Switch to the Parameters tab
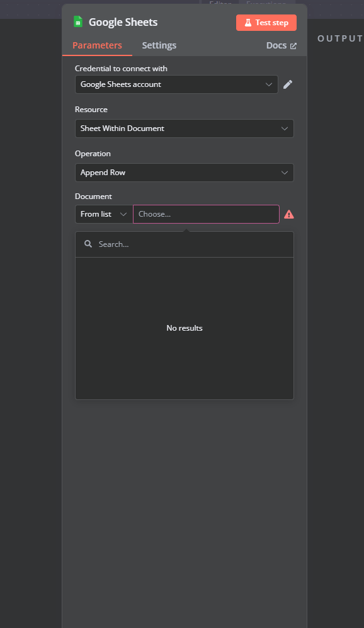The image size is (364, 628). point(97,45)
